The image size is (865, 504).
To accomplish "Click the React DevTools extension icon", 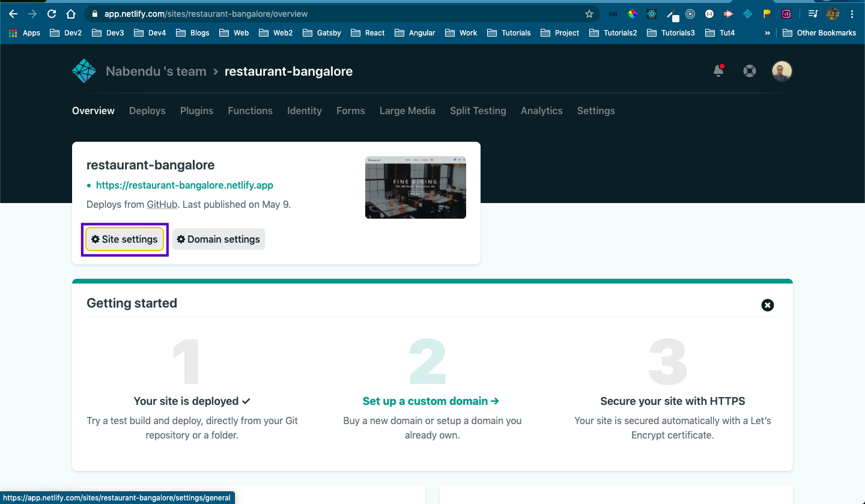I will pos(651,14).
